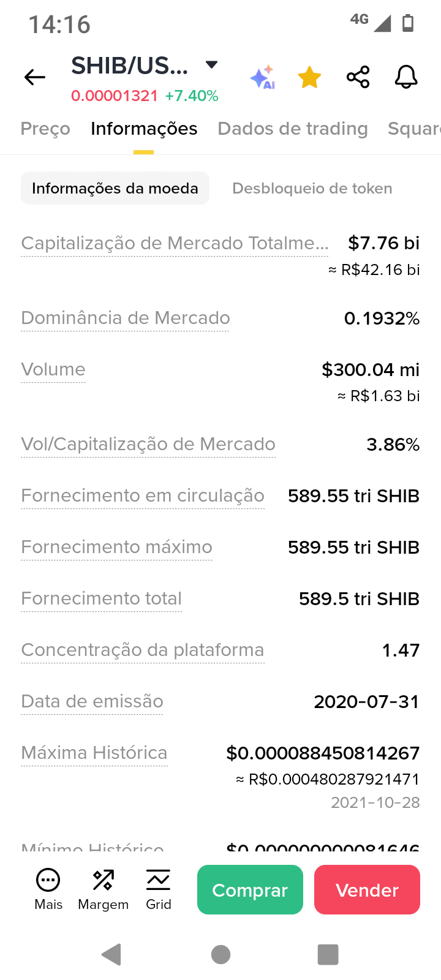Go back with the left arrow icon
The width and height of the screenshot is (441, 980).
point(35,77)
